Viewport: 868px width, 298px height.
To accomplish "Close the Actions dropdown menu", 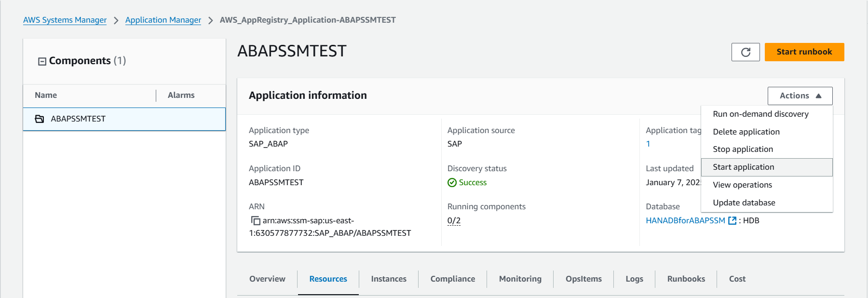I will pos(800,96).
